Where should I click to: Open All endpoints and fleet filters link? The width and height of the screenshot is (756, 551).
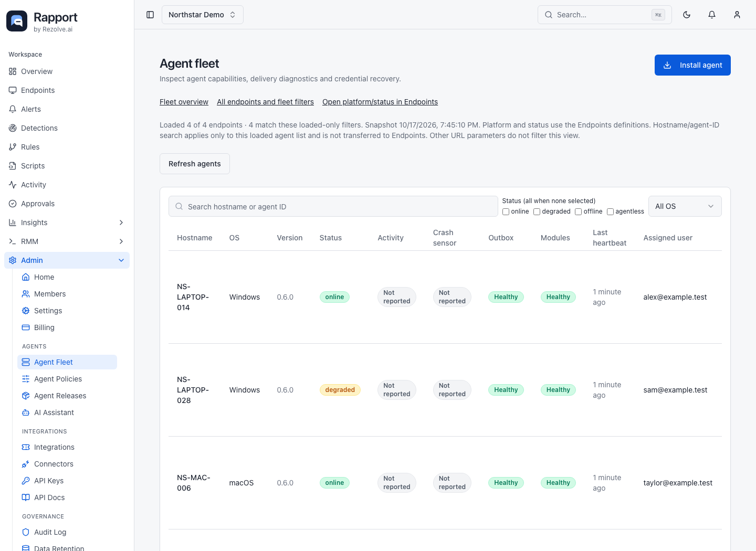click(x=265, y=102)
